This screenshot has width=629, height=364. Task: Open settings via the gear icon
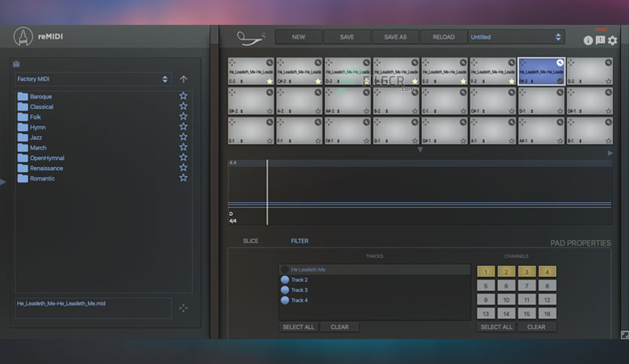[612, 41]
